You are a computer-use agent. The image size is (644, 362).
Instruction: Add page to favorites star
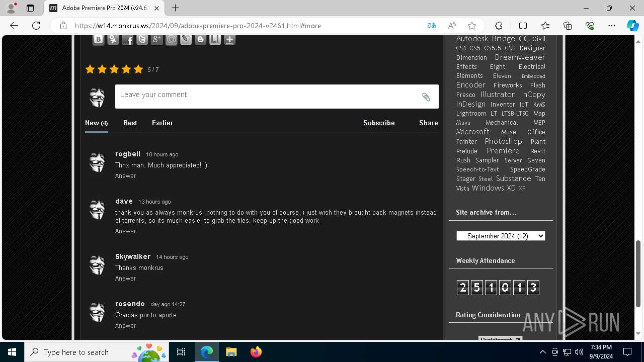pos(472,26)
